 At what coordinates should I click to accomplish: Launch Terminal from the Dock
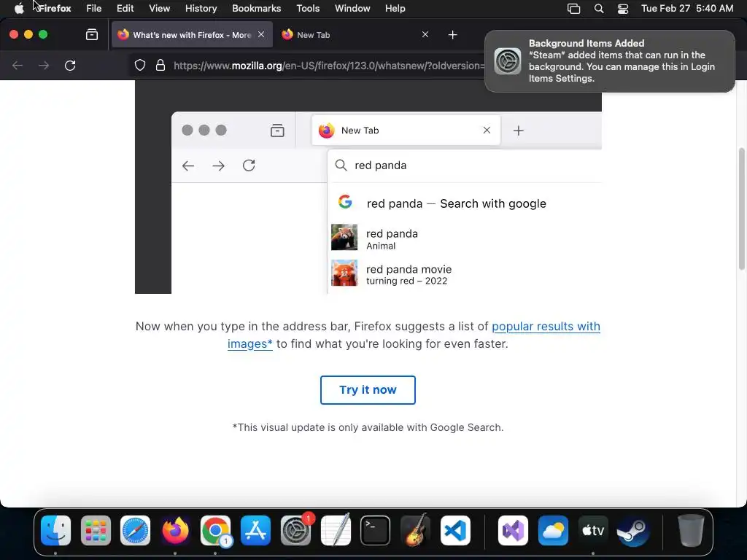376,531
